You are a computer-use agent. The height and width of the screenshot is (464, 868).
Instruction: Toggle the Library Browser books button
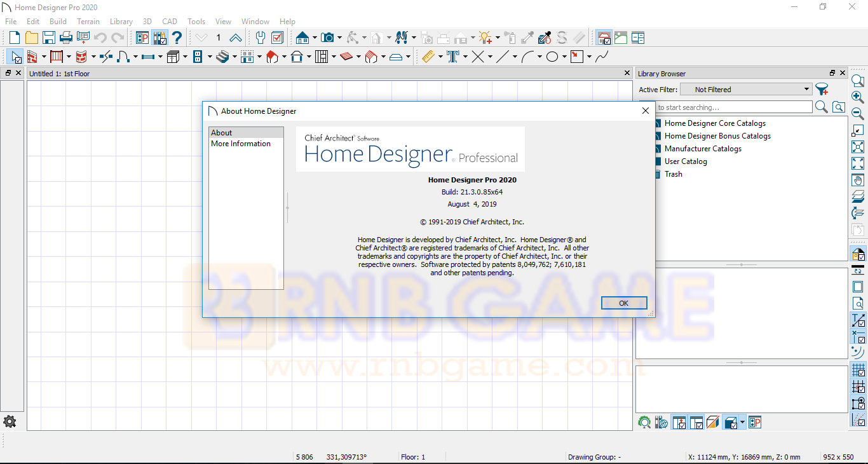[x=159, y=38]
